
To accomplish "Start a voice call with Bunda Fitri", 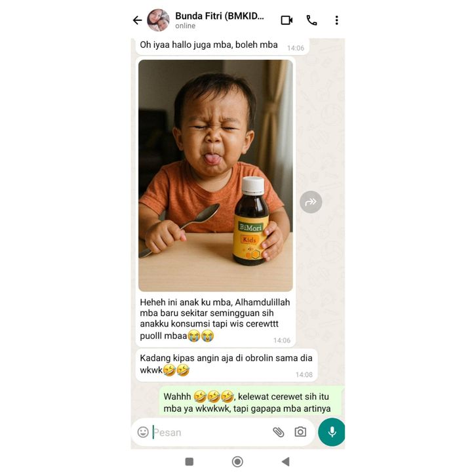I will [x=312, y=20].
